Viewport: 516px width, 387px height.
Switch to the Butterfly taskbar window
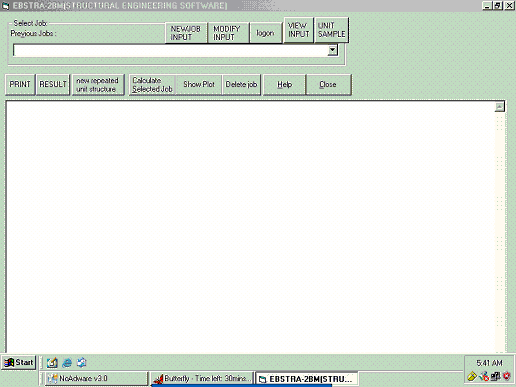(x=202, y=379)
